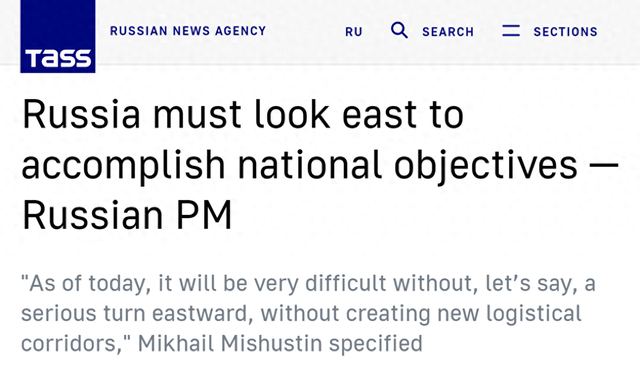Image resolution: width=640 pixels, height=377 pixels.
Task: Click 'Mikhail Mishustin specified' text
Action: pyautogui.click(x=280, y=343)
